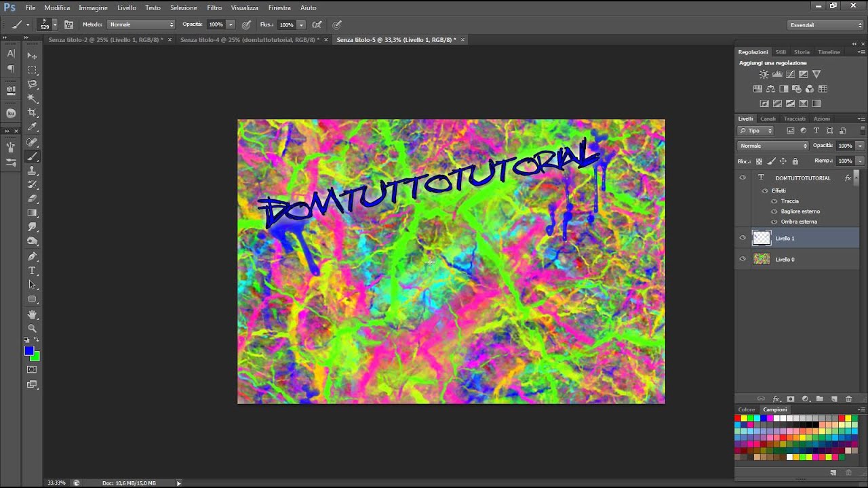Switch to the Senza titolo-2 document tab
868x488 pixels.
106,40
